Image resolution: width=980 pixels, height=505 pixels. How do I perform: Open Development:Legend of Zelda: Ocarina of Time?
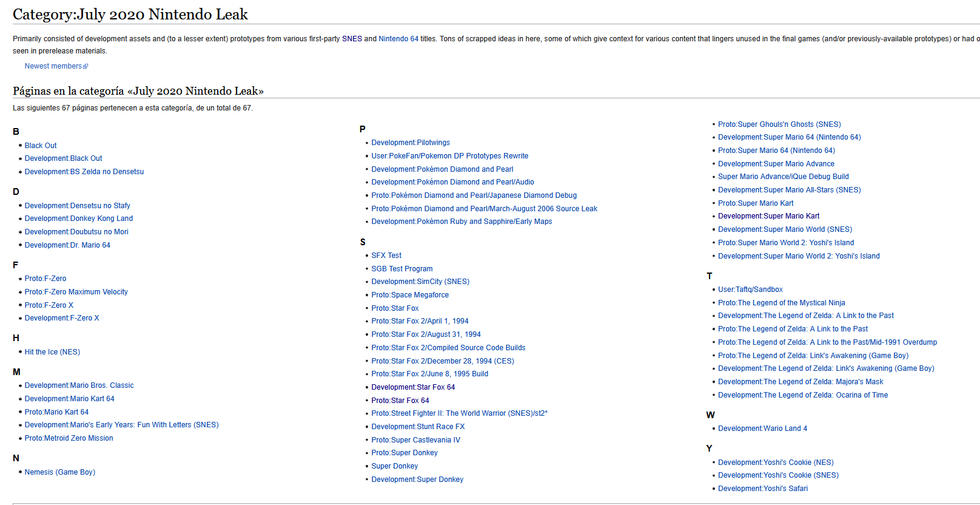point(803,395)
